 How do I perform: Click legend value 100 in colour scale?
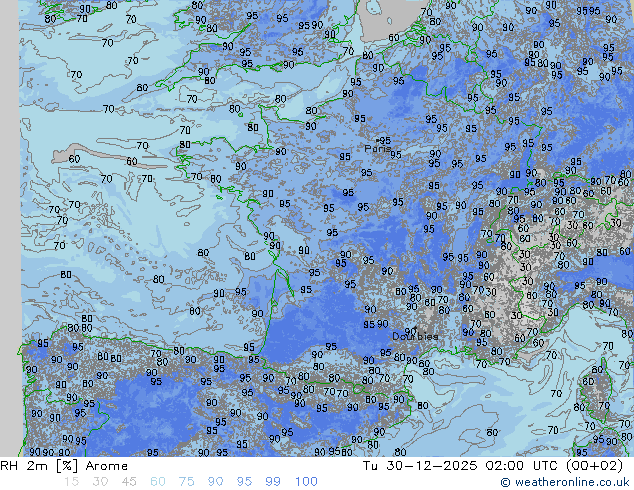tap(306, 482)
